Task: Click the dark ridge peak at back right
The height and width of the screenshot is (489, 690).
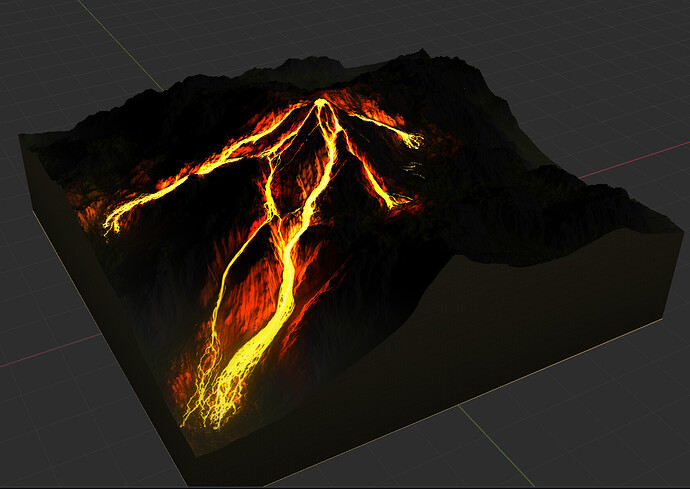Action: click(422, 54)
